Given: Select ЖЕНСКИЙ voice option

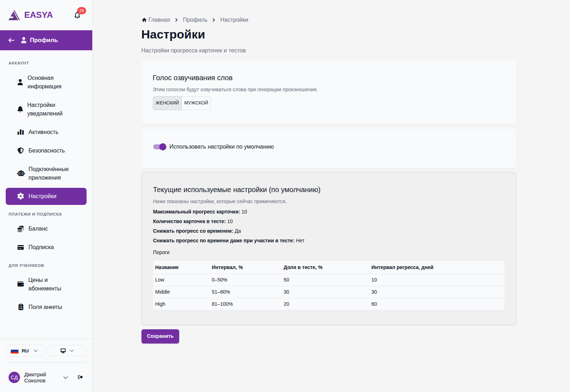Looking at the screenshot, I should [167, 103].
